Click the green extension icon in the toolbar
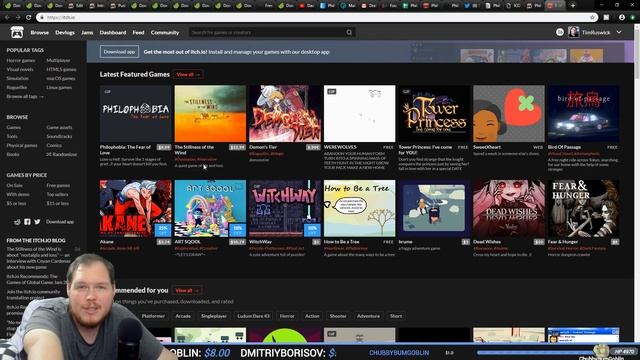 pos(633,18)
